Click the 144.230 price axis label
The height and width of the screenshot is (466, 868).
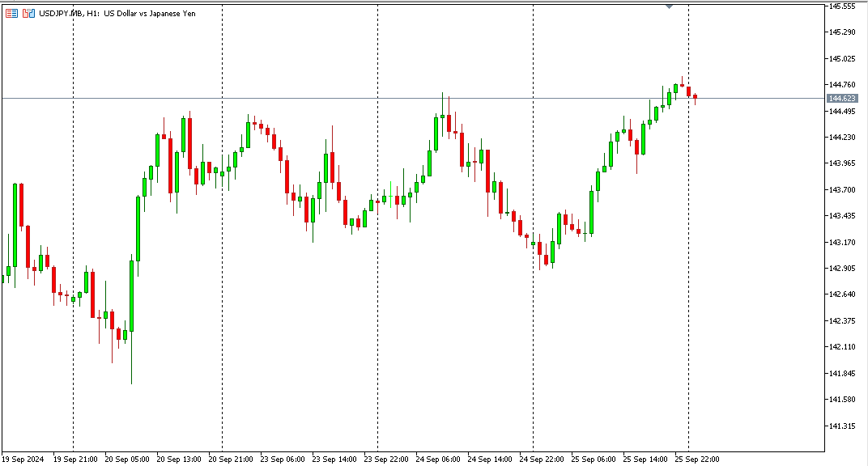click(x=842, y=137)
